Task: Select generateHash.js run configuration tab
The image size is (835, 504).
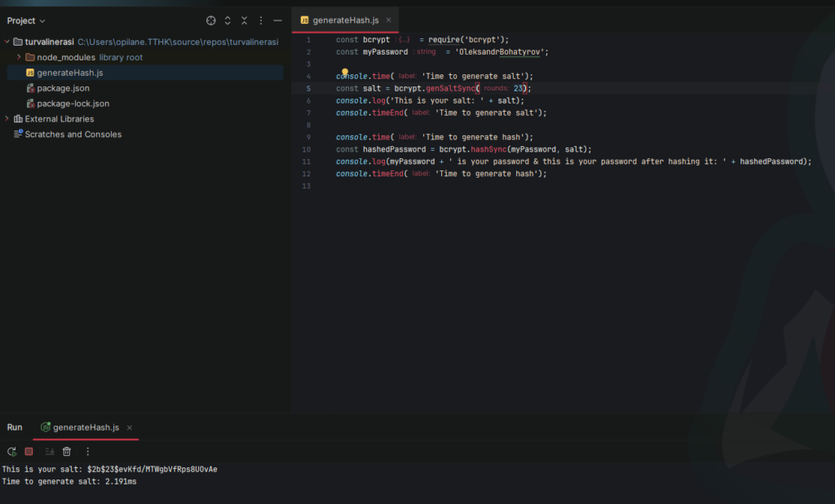Action: click(86, 427)
